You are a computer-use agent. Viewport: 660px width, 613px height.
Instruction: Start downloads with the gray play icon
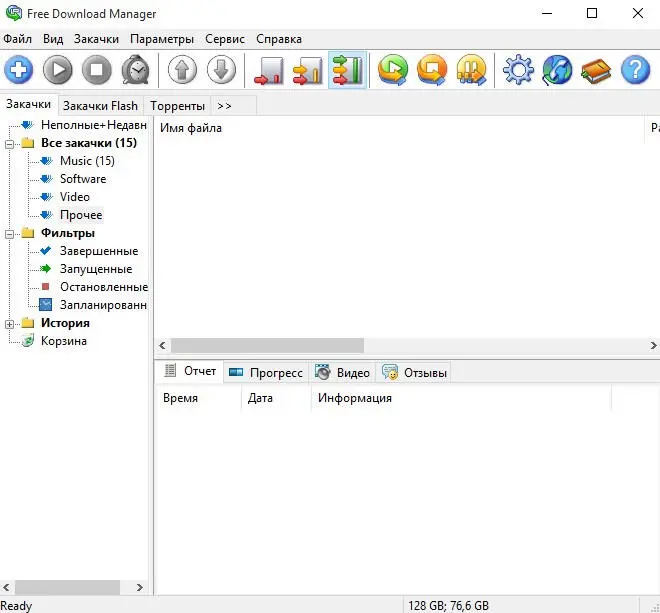click(58, 70)
